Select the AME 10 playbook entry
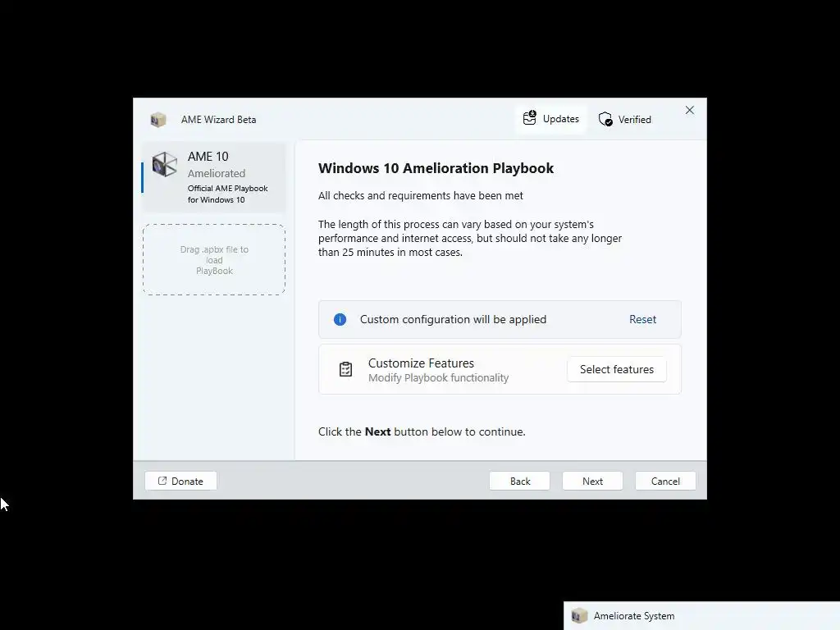This screenshot has height=630, width=840. click(214, 177)
